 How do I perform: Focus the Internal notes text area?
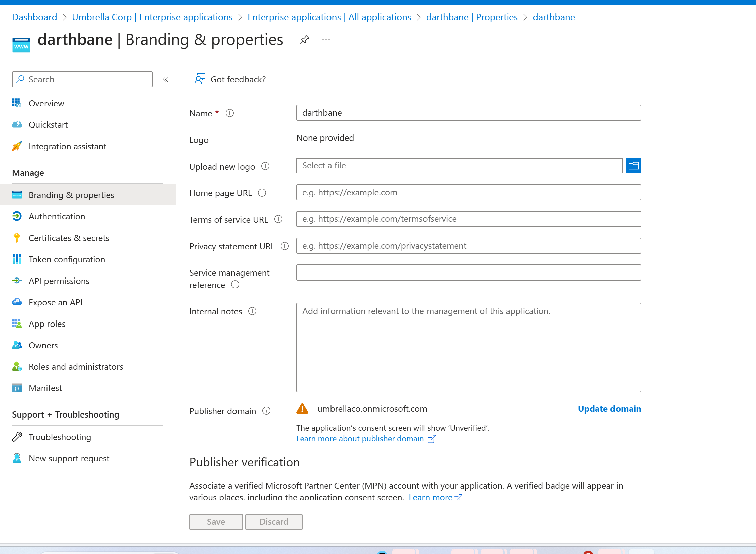468,348
